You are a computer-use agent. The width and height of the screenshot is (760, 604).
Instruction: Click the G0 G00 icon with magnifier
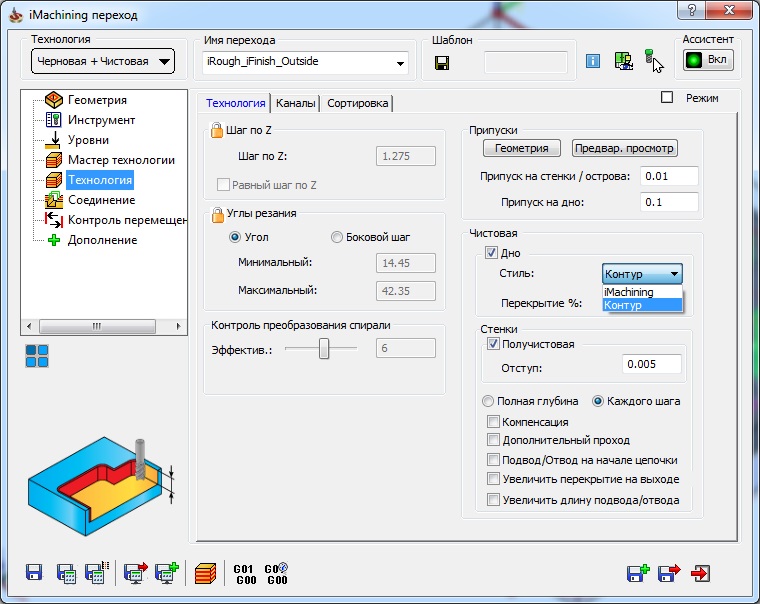pyautogui.click(x=276, y=573)
